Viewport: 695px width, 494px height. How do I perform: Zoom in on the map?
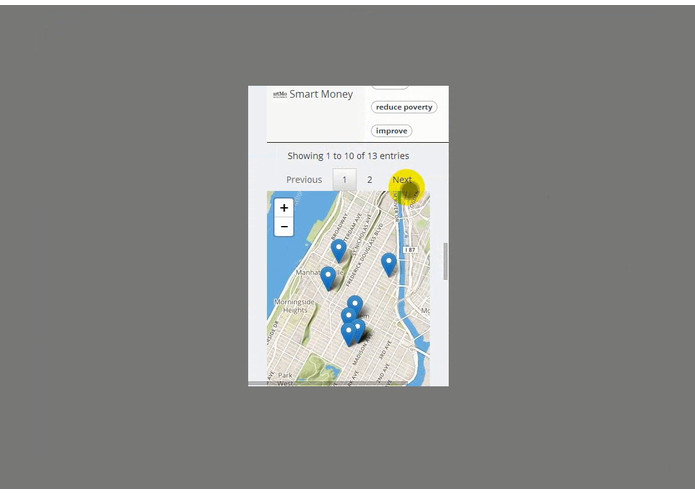[284, 208]
